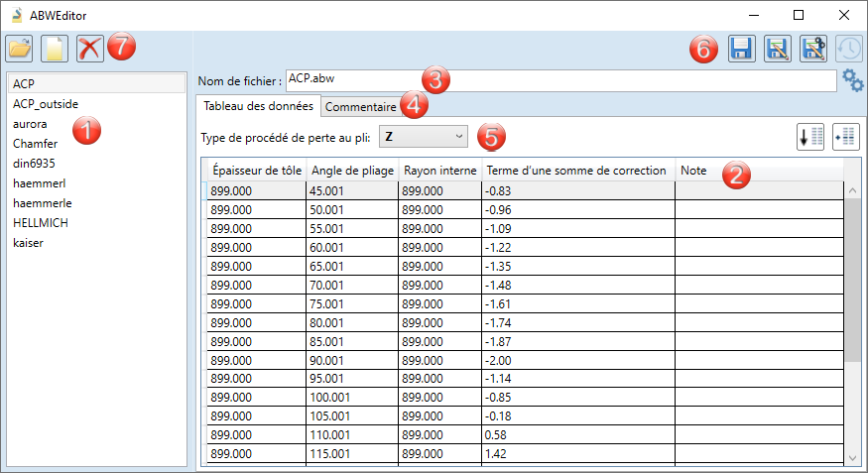This screenshot has width=868, height=473.
Task: Click correction value -1.74
Action: [578, 322]
